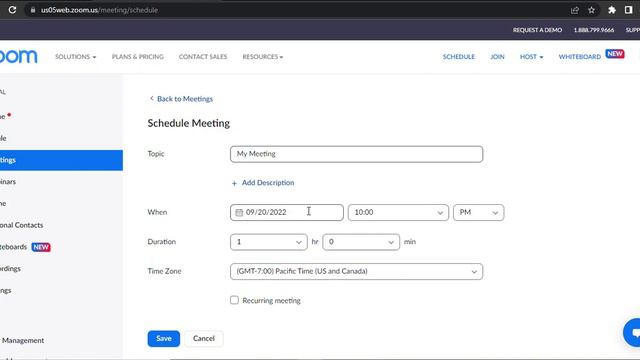Click Request a Demo
Screen dimensions: 640x360
pos(537,30)
